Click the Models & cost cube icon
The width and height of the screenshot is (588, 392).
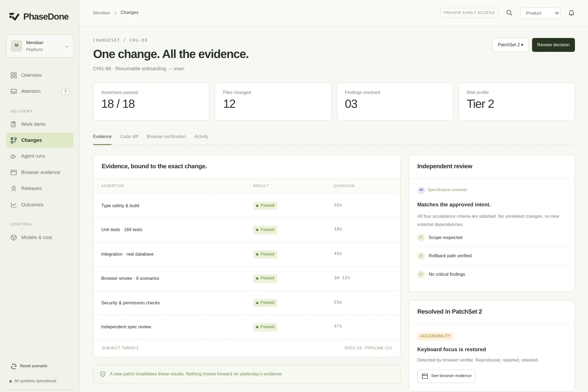[x=14, y=238]
